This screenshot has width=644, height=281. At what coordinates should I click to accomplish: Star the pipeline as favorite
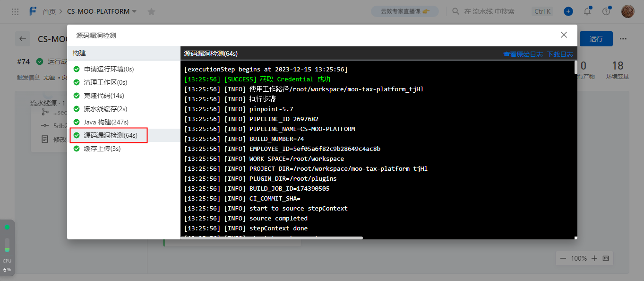click(x=151, y=11)
